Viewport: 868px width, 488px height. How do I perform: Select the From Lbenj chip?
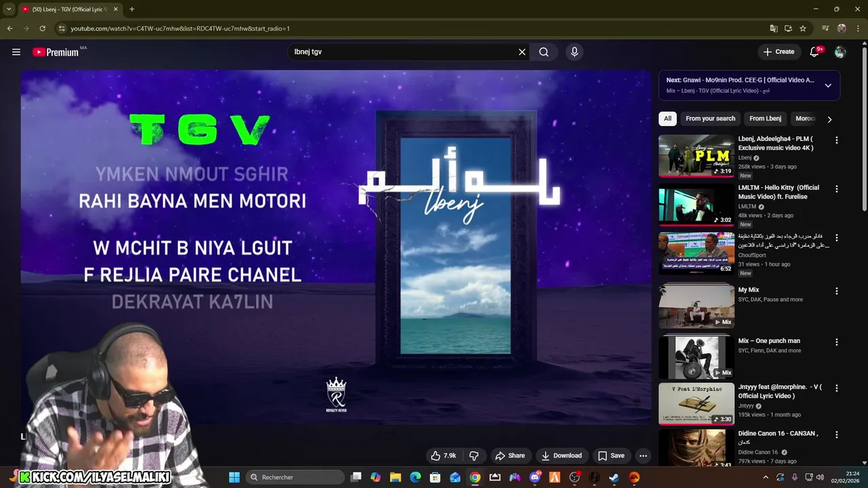765,119
